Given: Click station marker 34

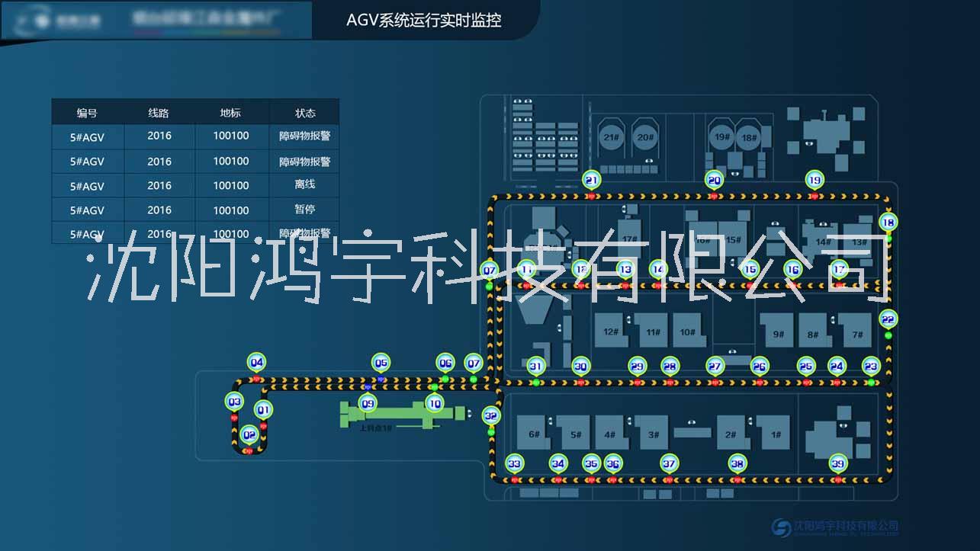Looking at the screenshot, I should [558, 463].
